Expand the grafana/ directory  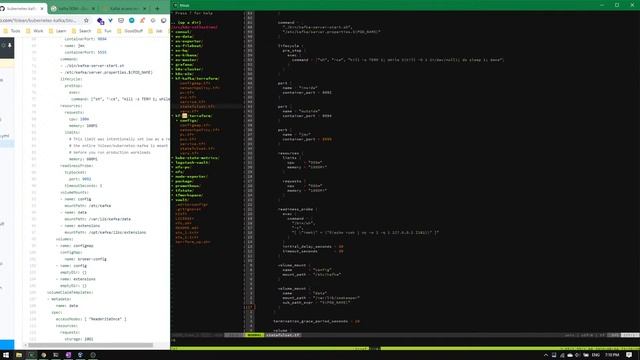[x=184, y=64]
